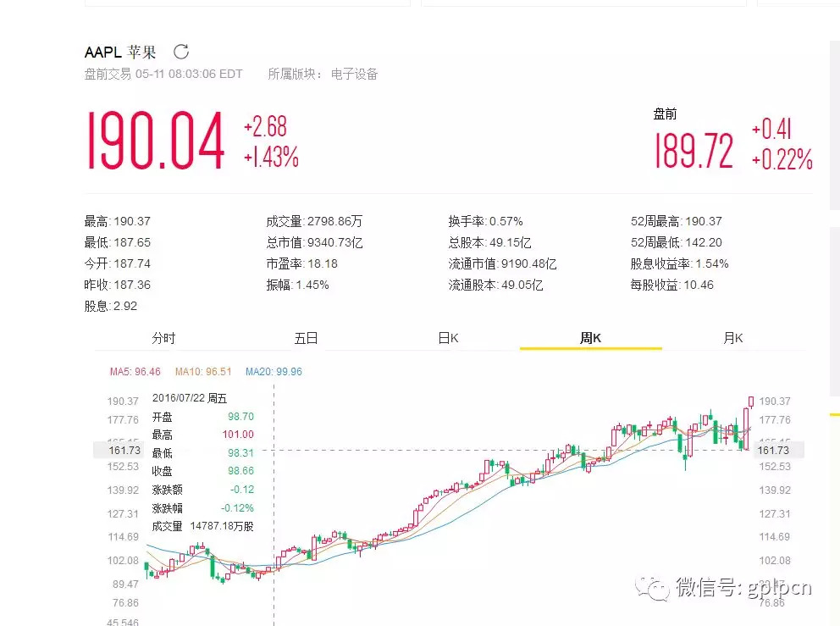Click the 总市值: 9340.73亿 entry
This screenshot has width=840, height=626.
point(314,242)
